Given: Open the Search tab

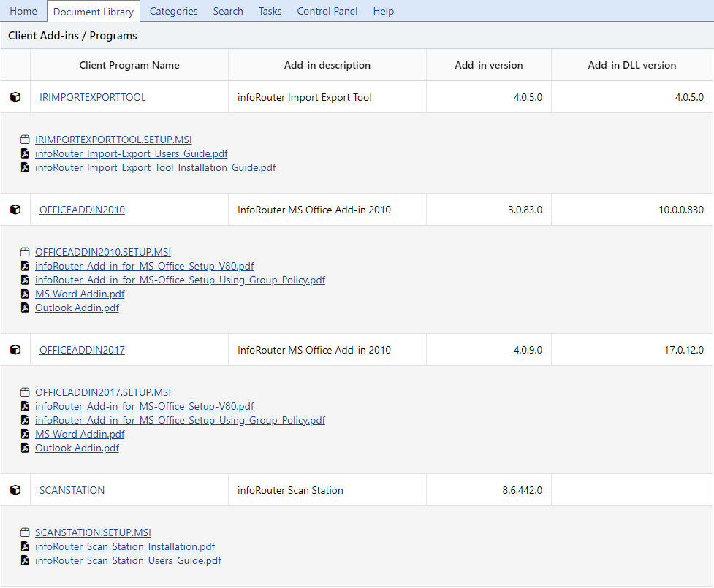Looking at the screenshot, I should click(228, 11).
